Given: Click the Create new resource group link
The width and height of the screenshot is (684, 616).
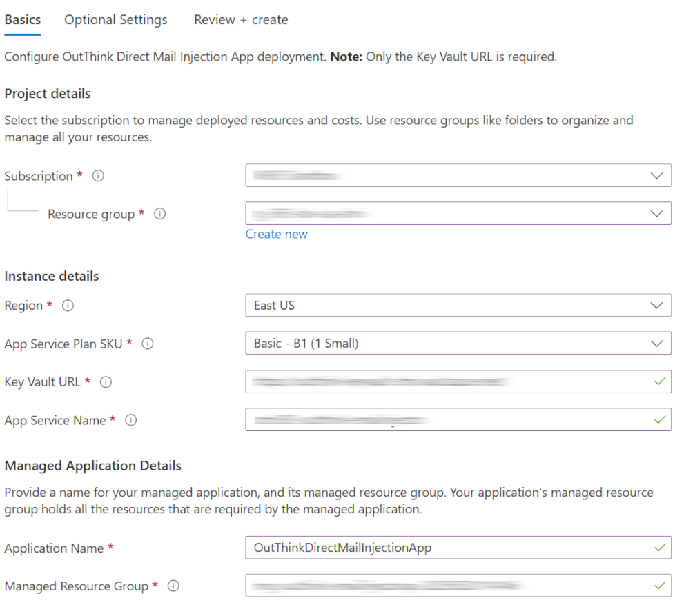Looking at the screenshot, I should click(x=277, y=234).
